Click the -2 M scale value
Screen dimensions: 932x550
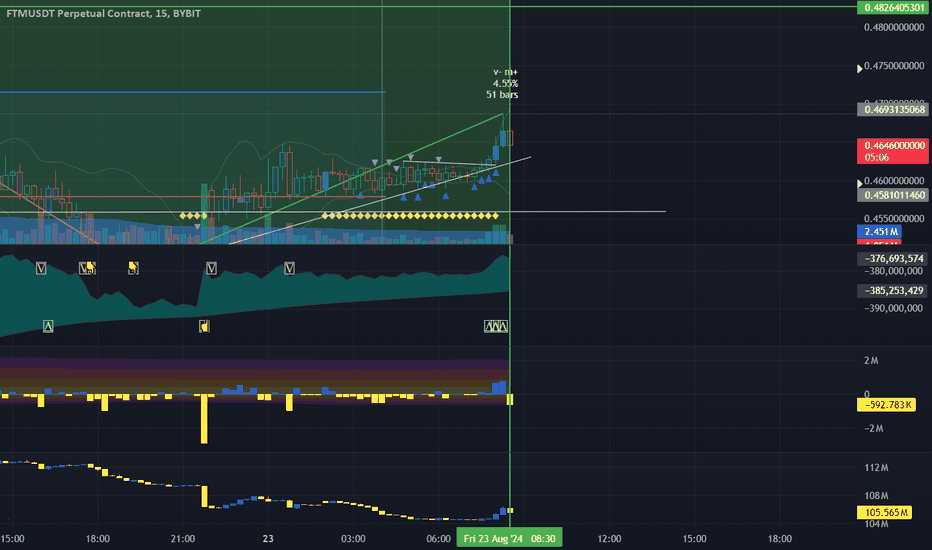[874, 429]
